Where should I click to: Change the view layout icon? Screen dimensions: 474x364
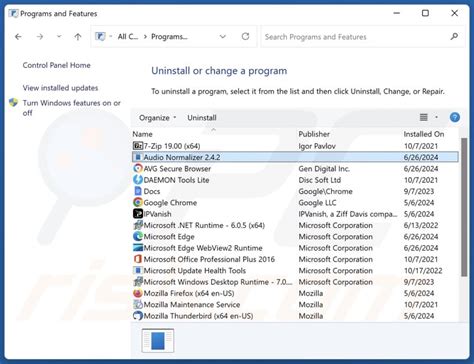coord(424,117)
